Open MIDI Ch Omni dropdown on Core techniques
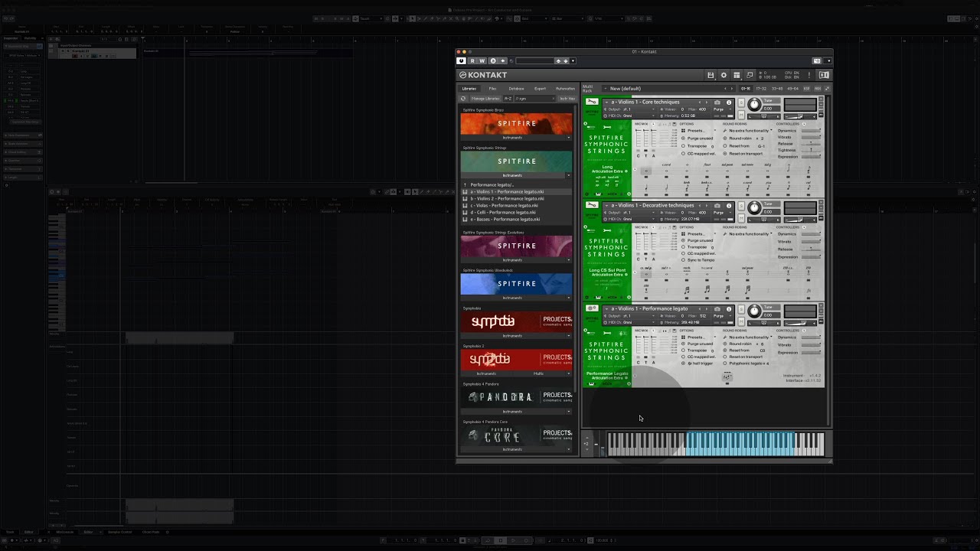This screenshot has height=551, width=980. (629, 116)
